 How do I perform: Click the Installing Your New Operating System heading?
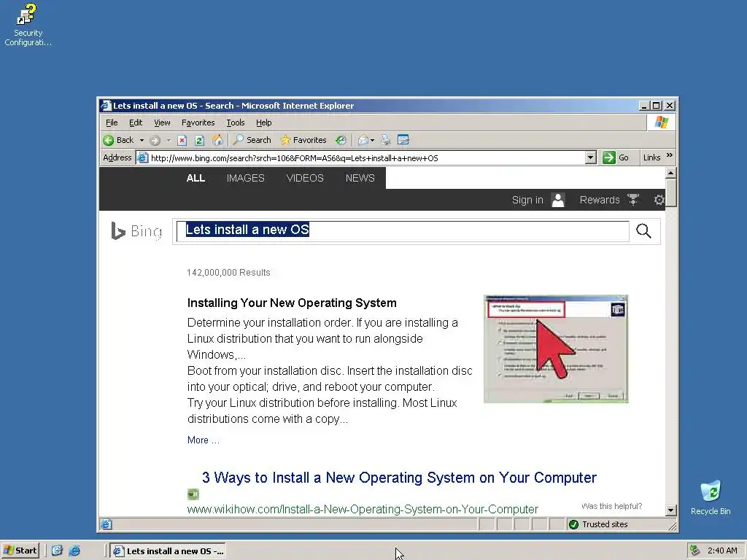292,303
